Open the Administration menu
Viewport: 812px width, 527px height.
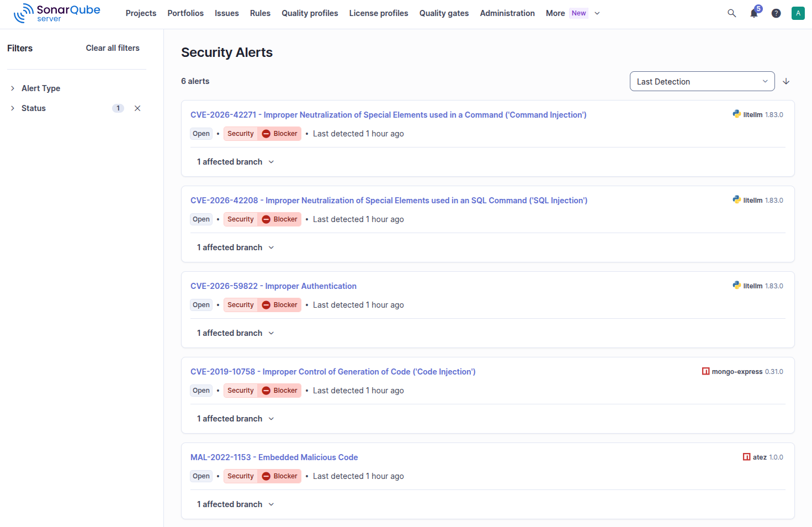coord(507,13)
